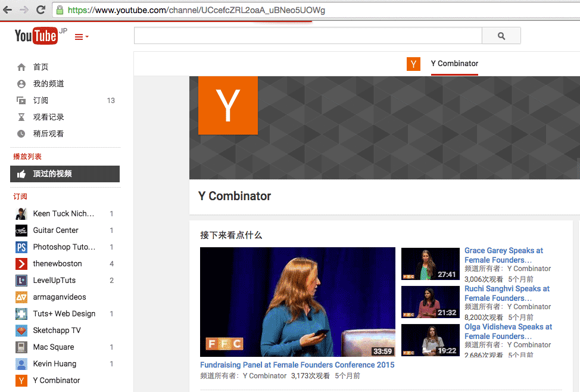This screenshot has width=580, height=392.
Task: Play the Fundraising Panel featured video thumbnail
Action: (x=298, y=302)
